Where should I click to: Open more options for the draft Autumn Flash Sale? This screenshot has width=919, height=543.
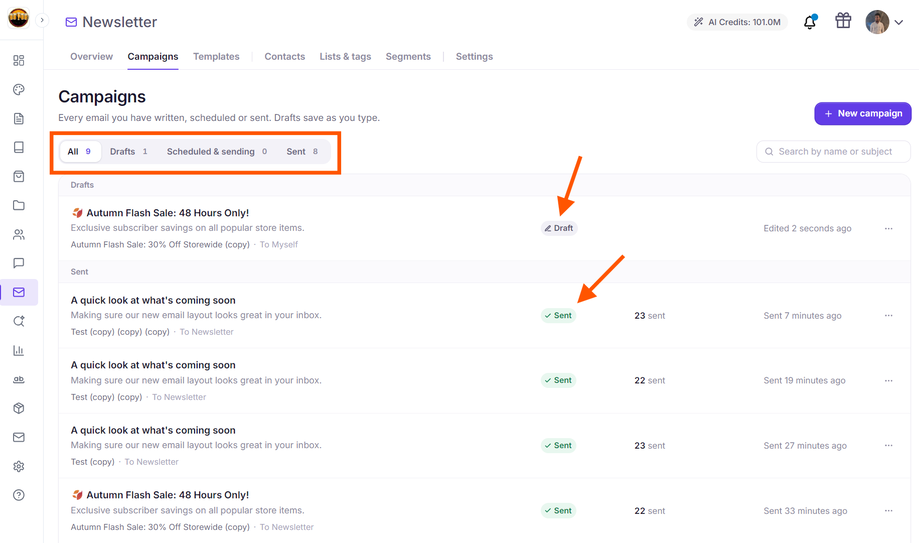tap(889, 228)
